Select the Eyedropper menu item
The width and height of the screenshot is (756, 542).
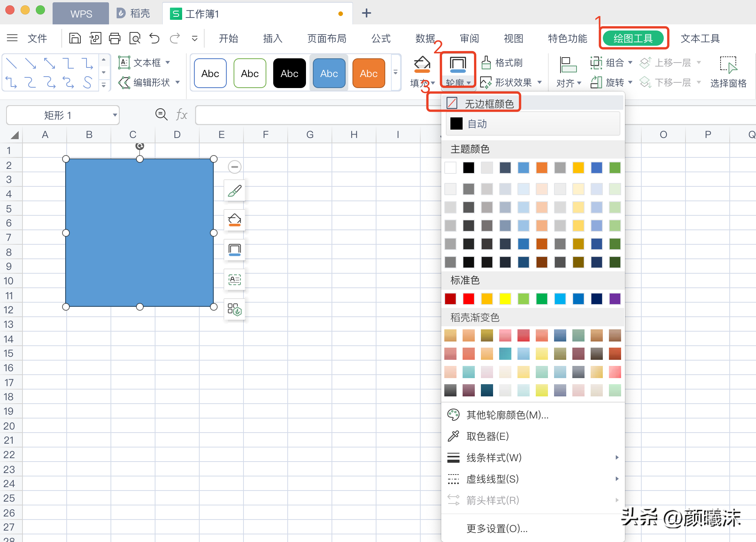[x=533, y=436]
